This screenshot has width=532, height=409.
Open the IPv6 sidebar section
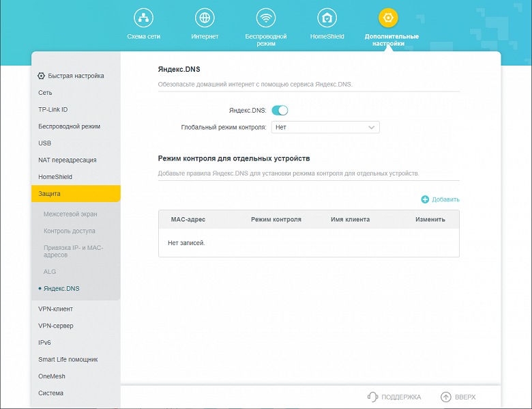[44, 342]
